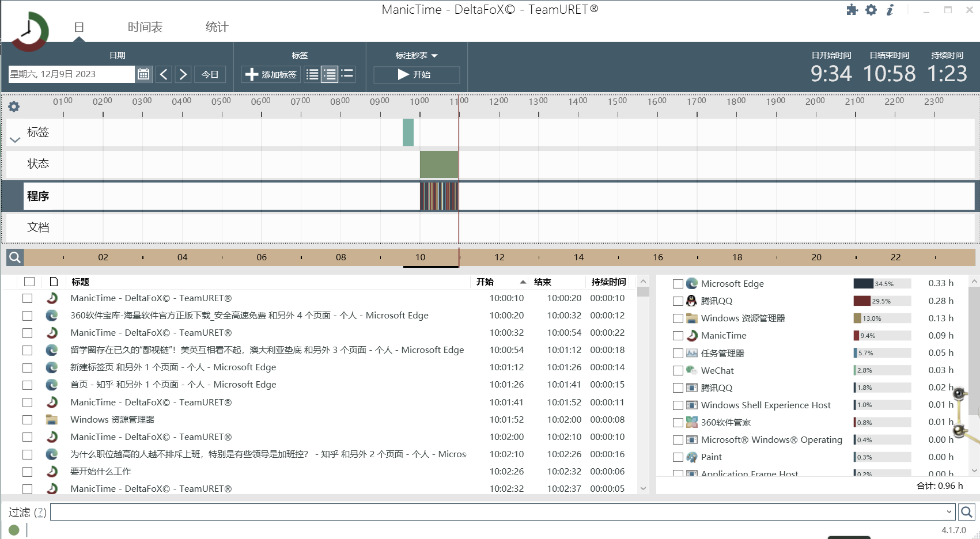Click the Microsoft Edge 34.5% usage bar
Image resolution: width=980 pixels, height=539 pixels.
tap(882, 283)
